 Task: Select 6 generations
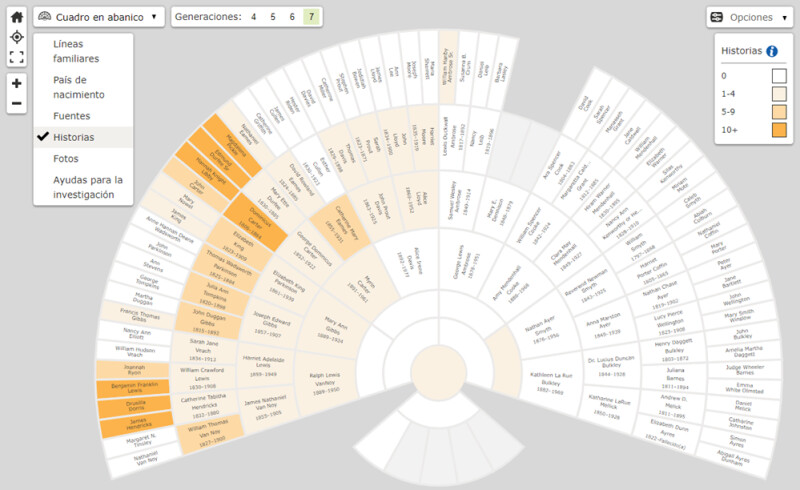click(x=292, y=17)
